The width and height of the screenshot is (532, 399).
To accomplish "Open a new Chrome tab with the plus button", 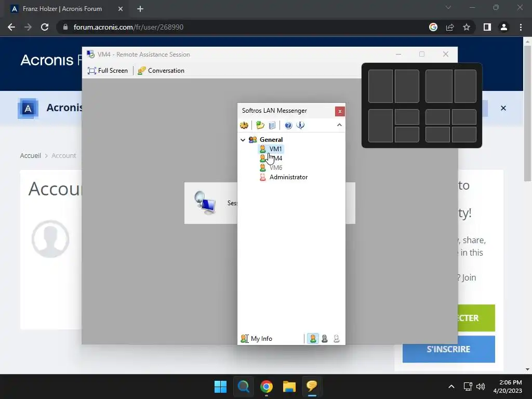I will [x=140, y=9].
